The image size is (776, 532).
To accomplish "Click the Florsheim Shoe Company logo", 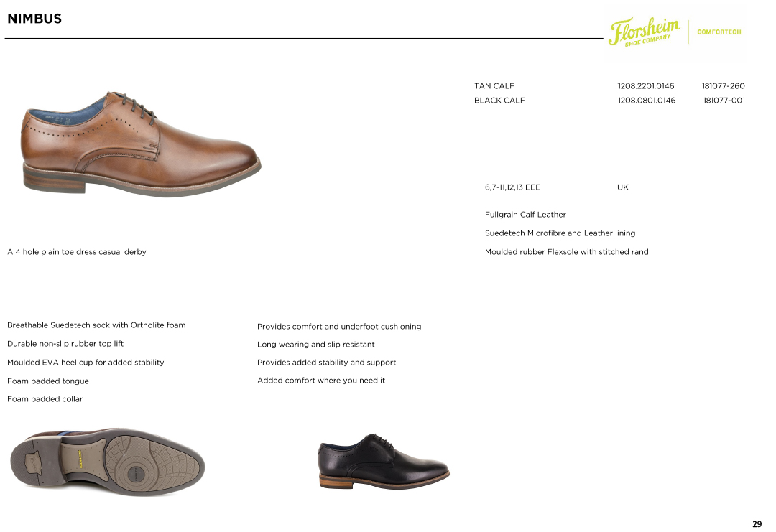I will tap(644, 32).
